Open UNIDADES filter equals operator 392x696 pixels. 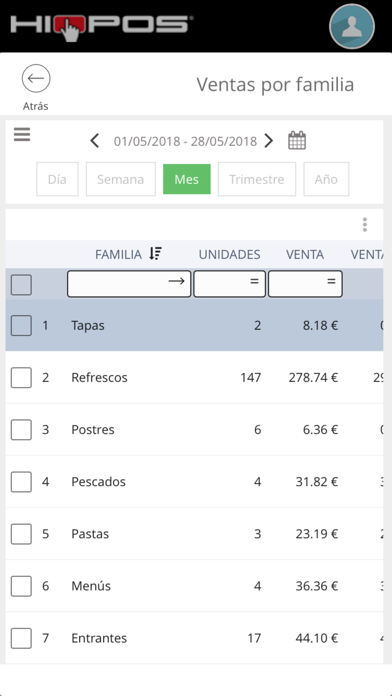(254, 281)
